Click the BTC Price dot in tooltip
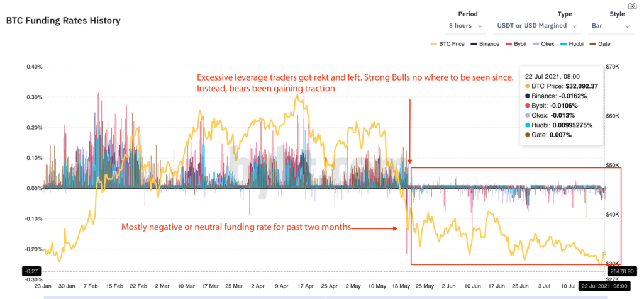Viewport: 644px width, 299px height. (x=528, y=86)
